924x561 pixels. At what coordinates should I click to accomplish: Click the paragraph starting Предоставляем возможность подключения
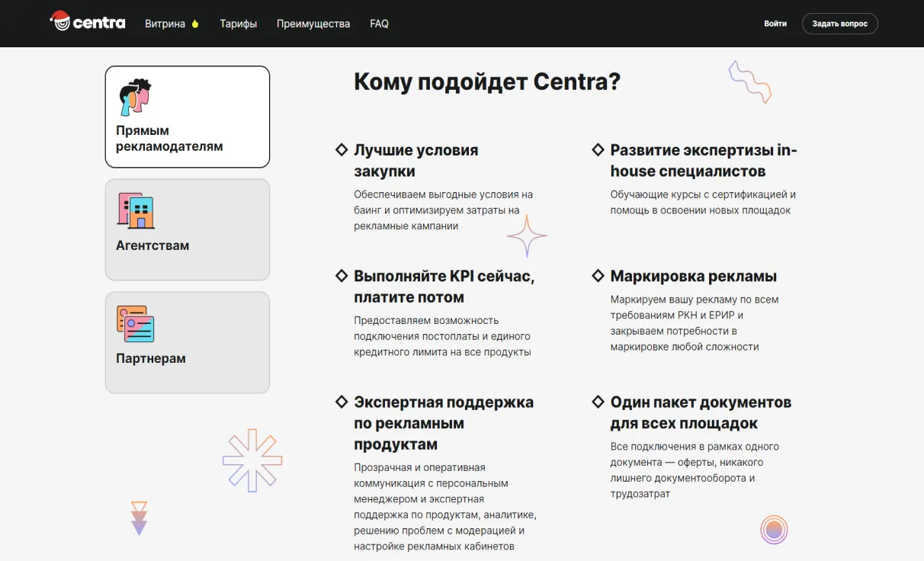click(442, 336)
